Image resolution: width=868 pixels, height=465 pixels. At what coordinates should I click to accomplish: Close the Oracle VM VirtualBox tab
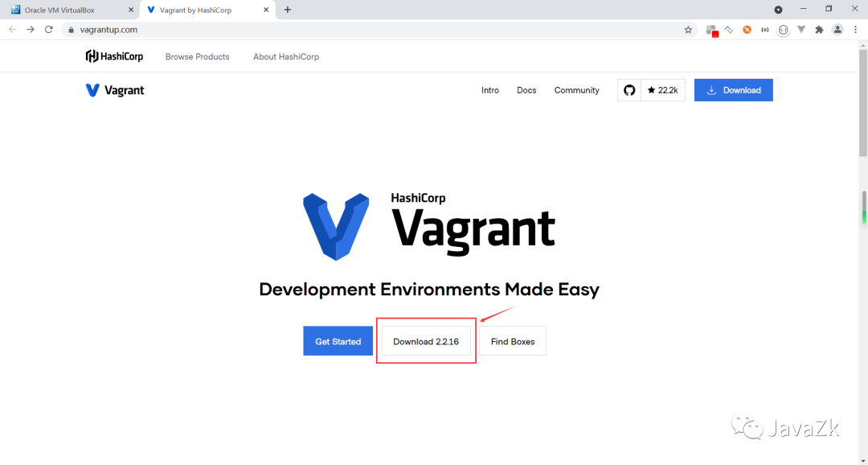pyautogui.click(x=131, y=10)
